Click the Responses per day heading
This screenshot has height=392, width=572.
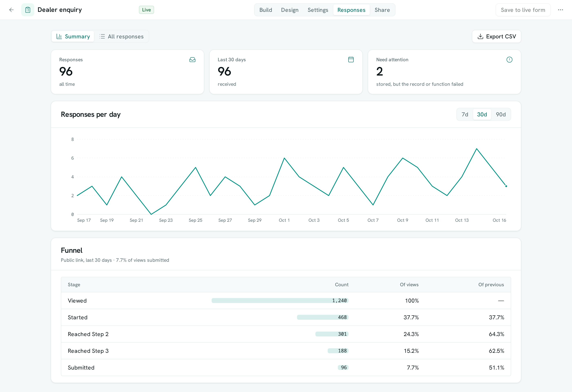(90, 114)
